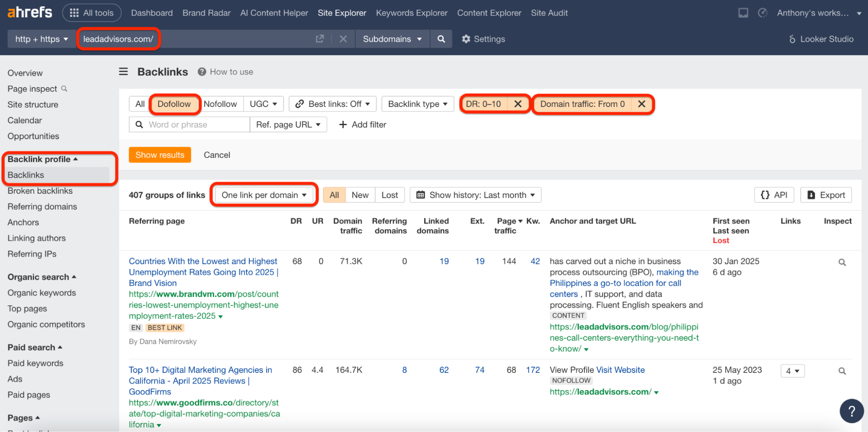
Task: Open Settings gear
Action: [x=483, y=39]
